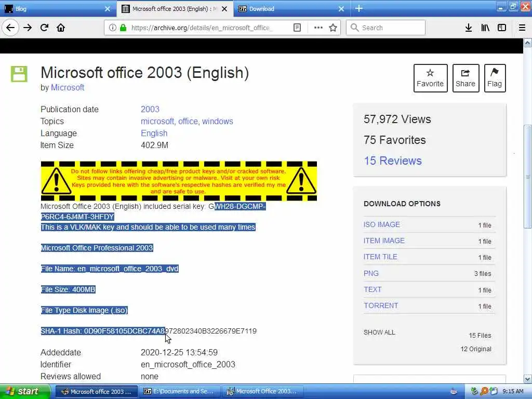The image size is (532, 399).
Task: Show site information icon in address bar
Action: [112, 28]
